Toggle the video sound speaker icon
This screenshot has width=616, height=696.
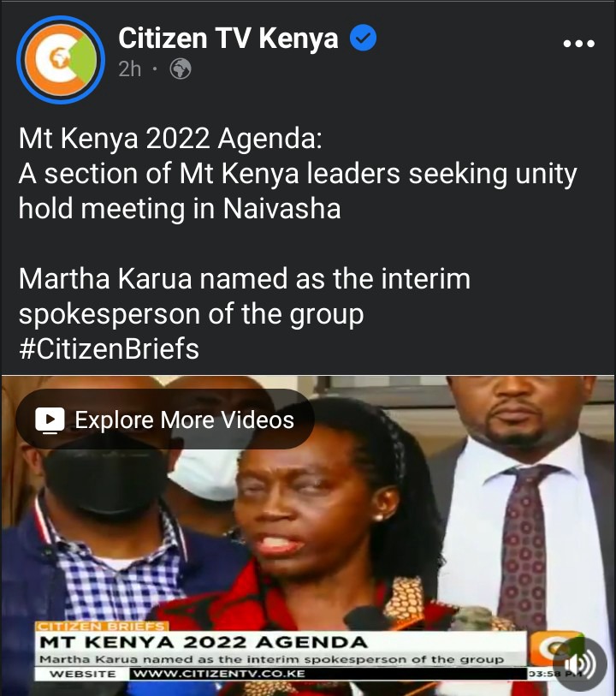[x=580, y=664]
